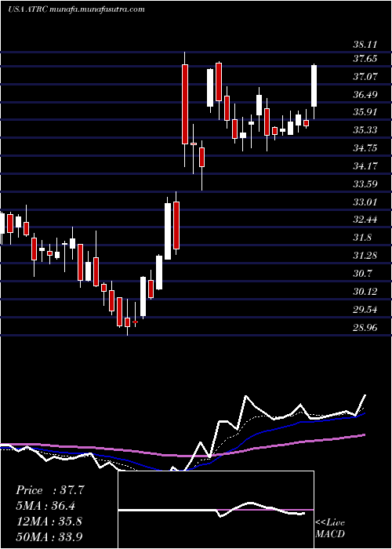Screen dimensions: 392x549
Task: Click the MACD inset chart panel
Action: pyautogui.click(x=216, y=510)
